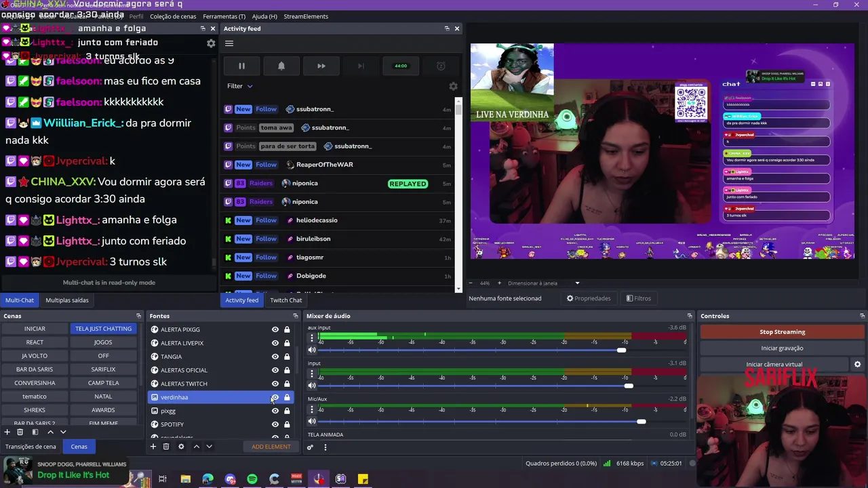Remove selected source trash icon in Fontes

166,447
